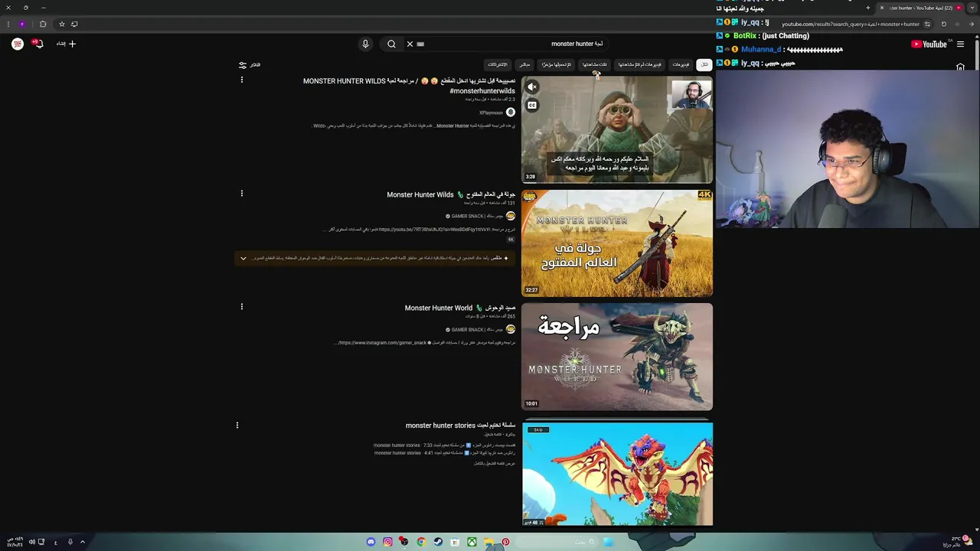Open more options for 'جولة في العالم المفتوح' video
Screen dimensions: 980x551
click(x=242, y=194)
